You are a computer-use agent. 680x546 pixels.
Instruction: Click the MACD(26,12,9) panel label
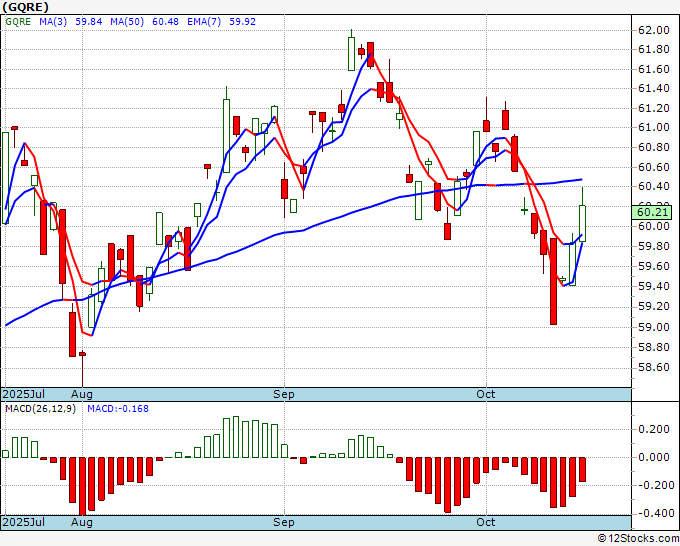40,409
